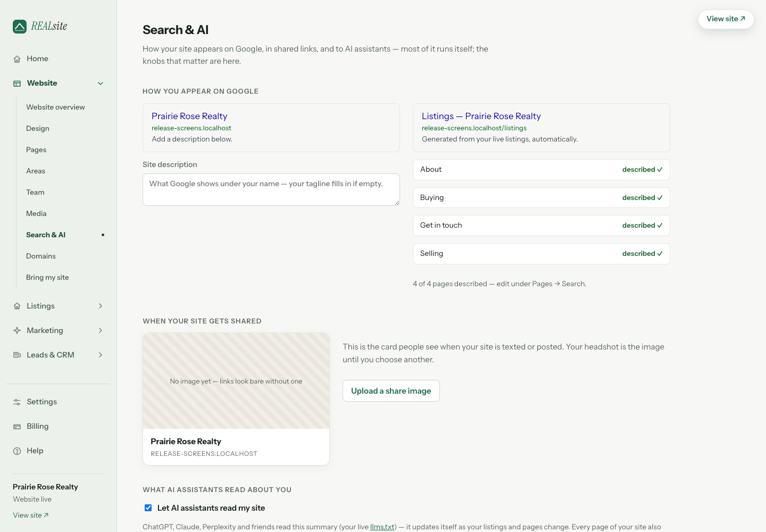Click the Help question mark icon
The height and width of the screenshot is (532, 766).
[x=17, y=451]
